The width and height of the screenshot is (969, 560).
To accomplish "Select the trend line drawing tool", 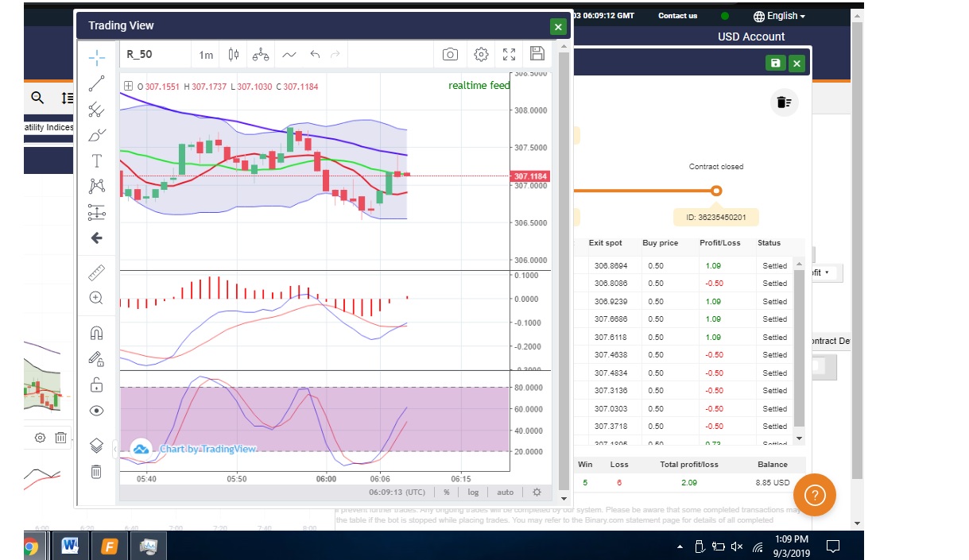I will [96, 83].
